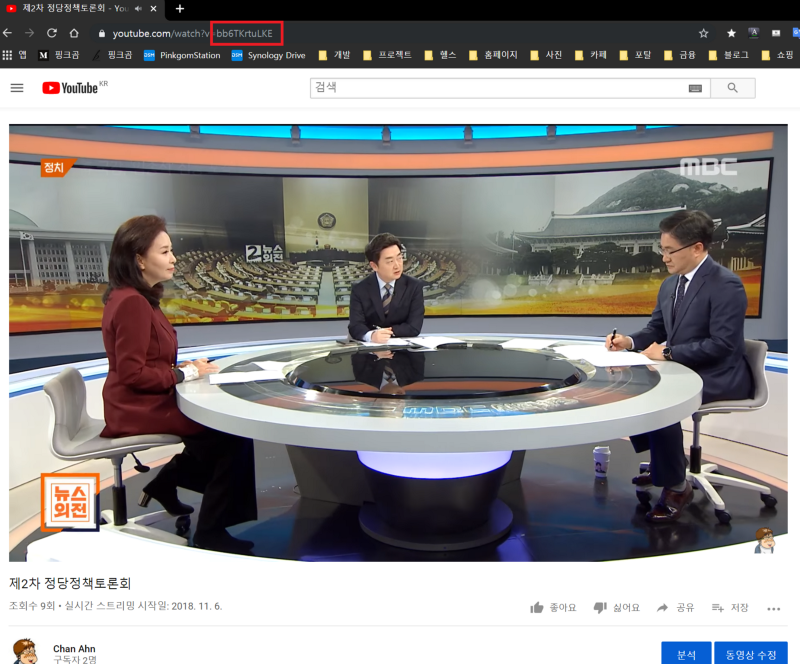The image size is (800, 664).
Task: View site info via the padlock icon
Action: click(x=102, y=34)
